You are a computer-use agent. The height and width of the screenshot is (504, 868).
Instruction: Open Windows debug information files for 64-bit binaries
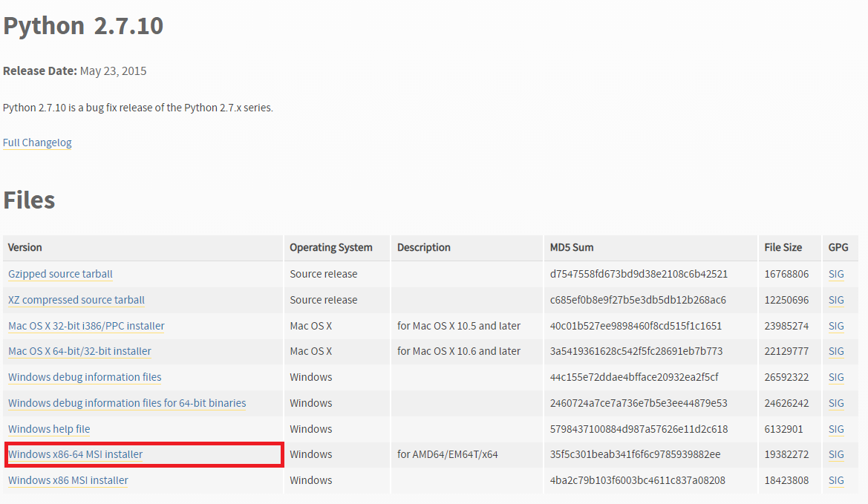click(x=127, y=403)
